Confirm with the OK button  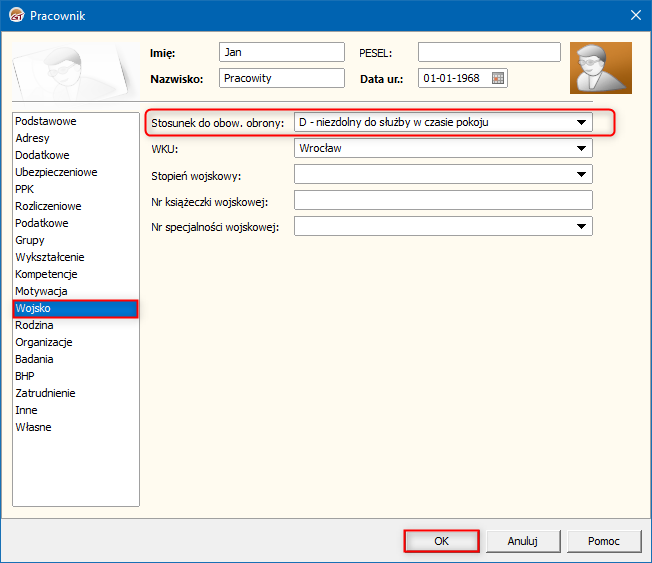tap(441, 541)
